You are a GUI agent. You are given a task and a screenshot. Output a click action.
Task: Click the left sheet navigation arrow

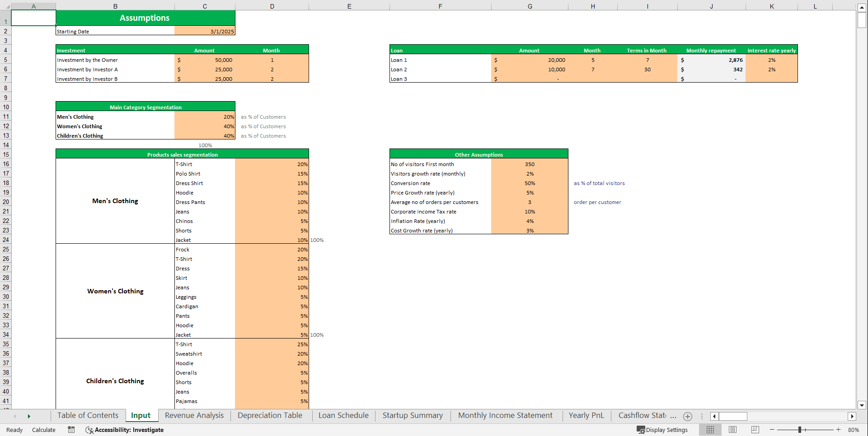(14, 416)
